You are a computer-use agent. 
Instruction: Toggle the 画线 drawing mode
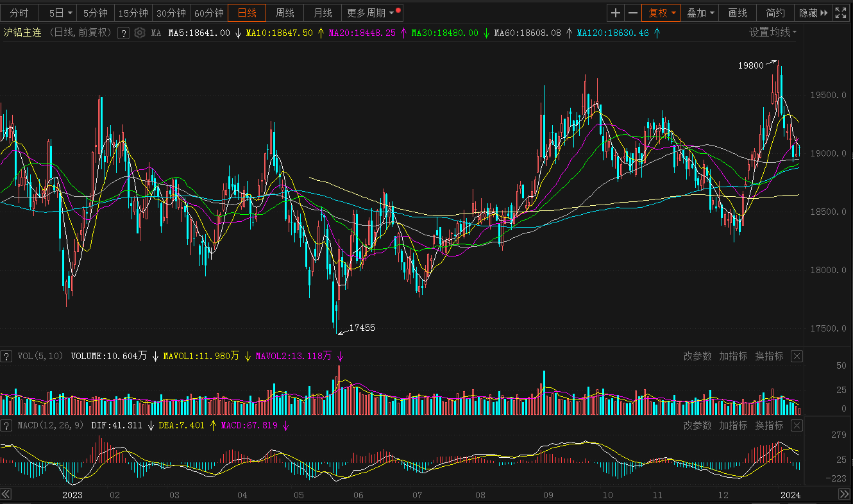[x=738, y=13]
